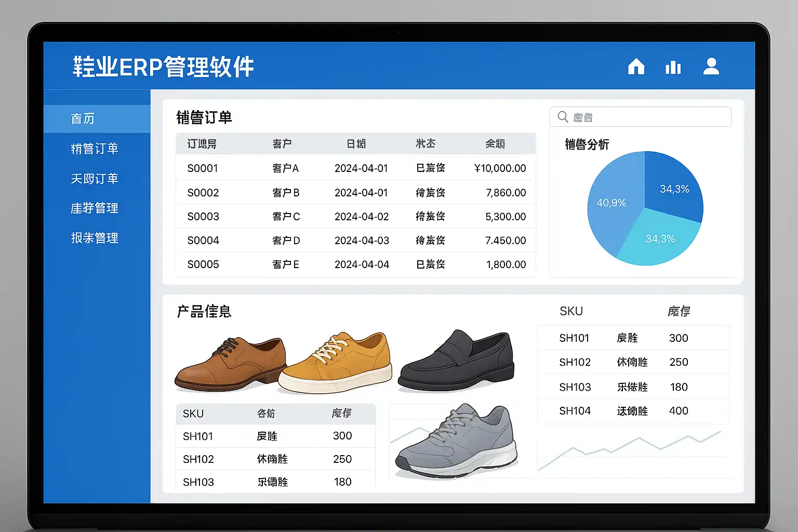Click SH101 in the table under the brown shoe
This screenshot has height=532, width=798.
198,436
